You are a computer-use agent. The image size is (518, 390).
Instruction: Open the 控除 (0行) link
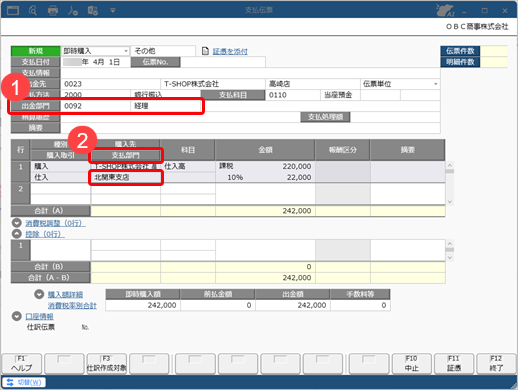pos(45,234)
